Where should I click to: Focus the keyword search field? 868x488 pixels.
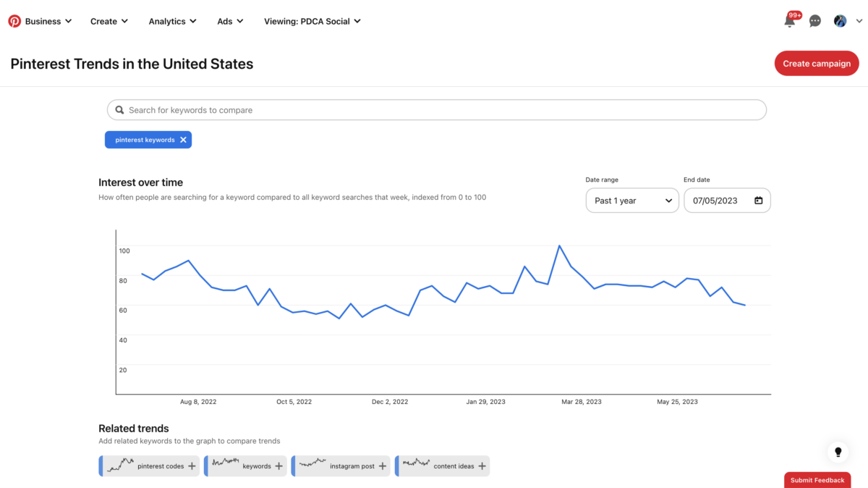tap(436, 110)
